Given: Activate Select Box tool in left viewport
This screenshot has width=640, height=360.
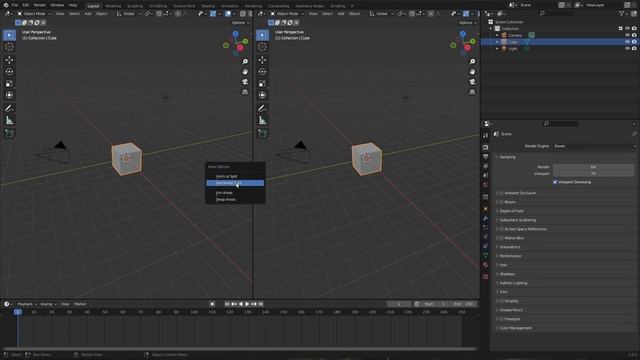Looking at the screenshot, I should tap(9, 35).
